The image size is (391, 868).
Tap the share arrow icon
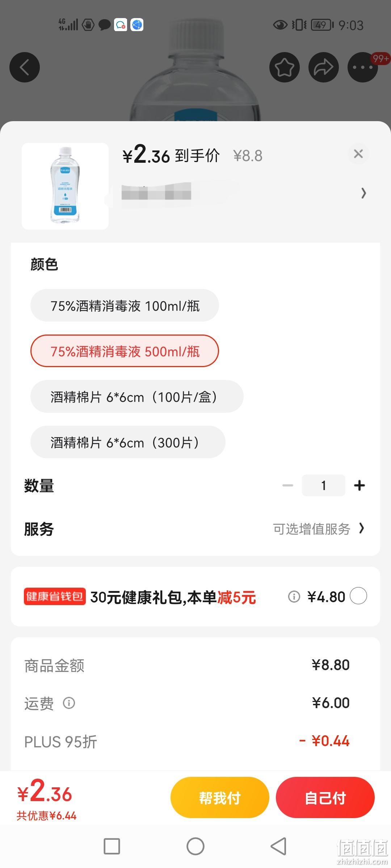324,67
